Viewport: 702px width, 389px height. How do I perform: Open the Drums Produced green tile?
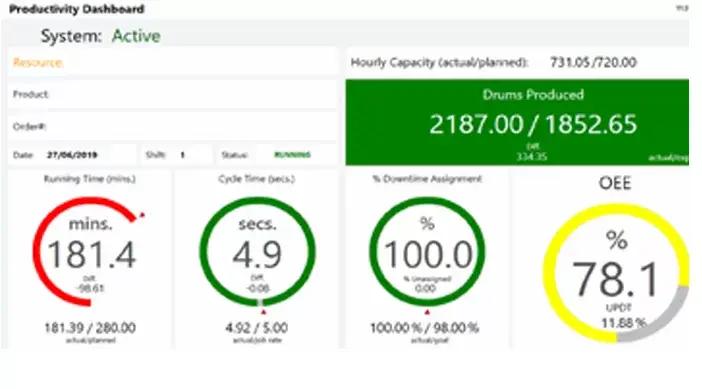click(x=517, y=122)
